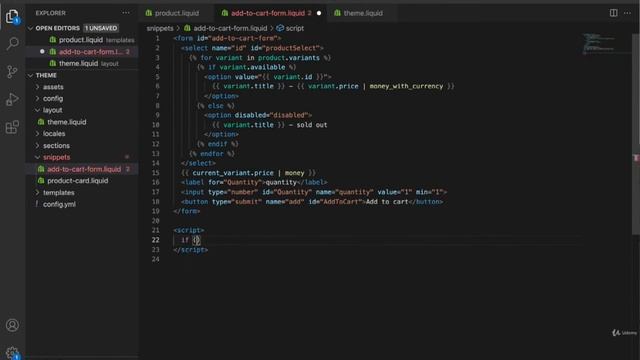
Task: Click the 'productSelect' id value
Action: click(x=292, y=48)
